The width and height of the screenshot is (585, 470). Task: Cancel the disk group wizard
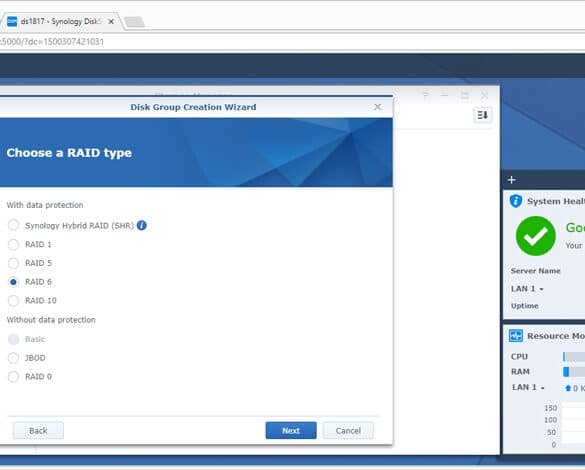click(348, 430)
